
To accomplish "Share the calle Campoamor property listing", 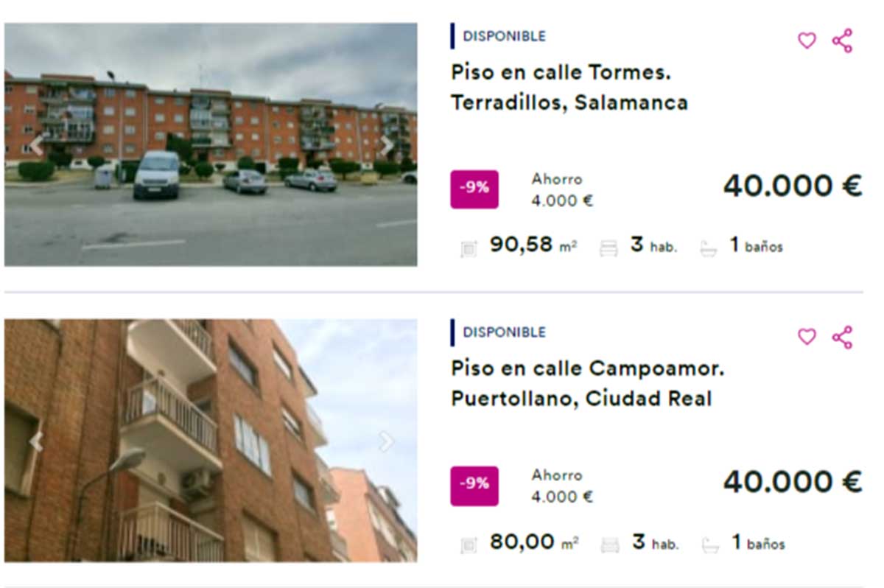I will click(x=842, y=337).
